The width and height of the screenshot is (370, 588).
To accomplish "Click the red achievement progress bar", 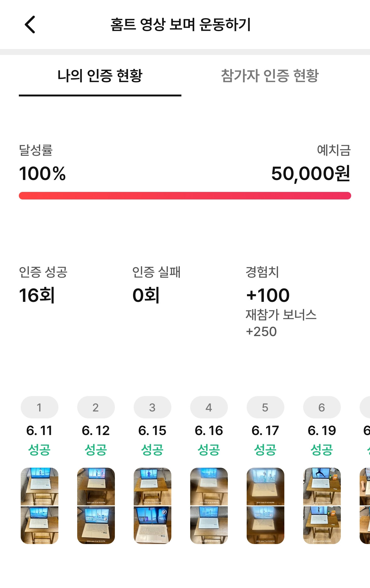I will 185,196.
